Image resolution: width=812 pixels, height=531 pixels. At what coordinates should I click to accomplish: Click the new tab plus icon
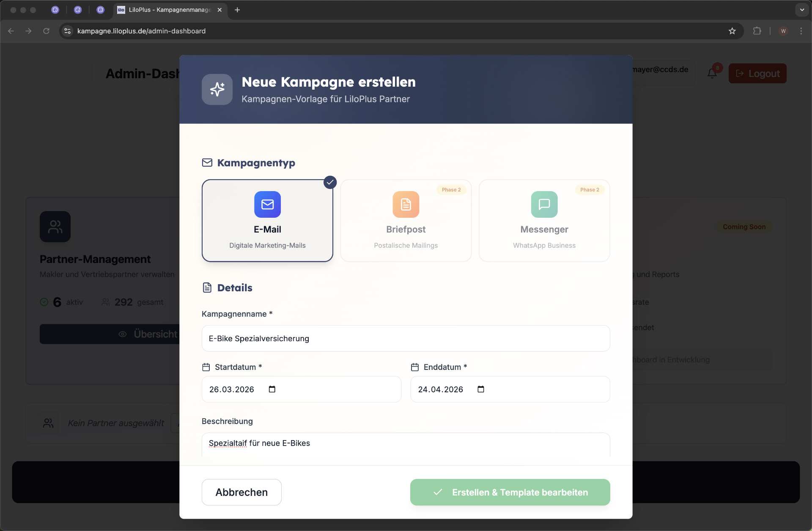[x=237, y=10]
